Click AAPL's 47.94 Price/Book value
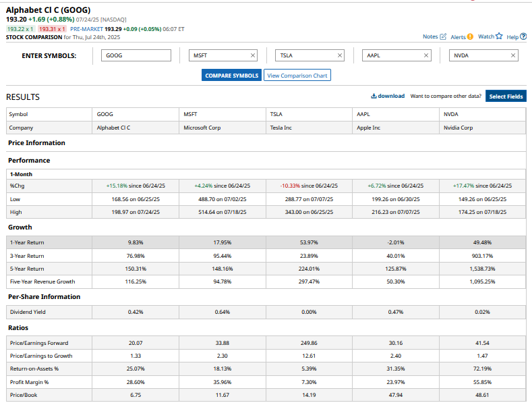Viewport: 532px width, 405px height. click(x=396, y=395)
